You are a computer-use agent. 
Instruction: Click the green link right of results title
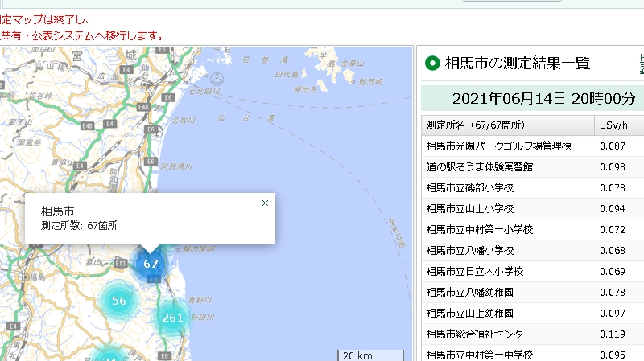641,64
